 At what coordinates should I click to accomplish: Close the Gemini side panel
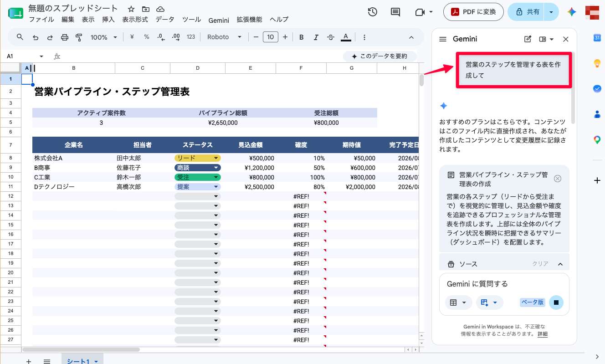coord(566,39)
